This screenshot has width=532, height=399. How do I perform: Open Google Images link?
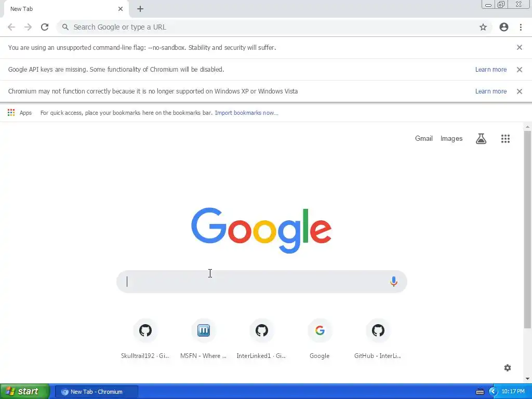pos(451,138)
